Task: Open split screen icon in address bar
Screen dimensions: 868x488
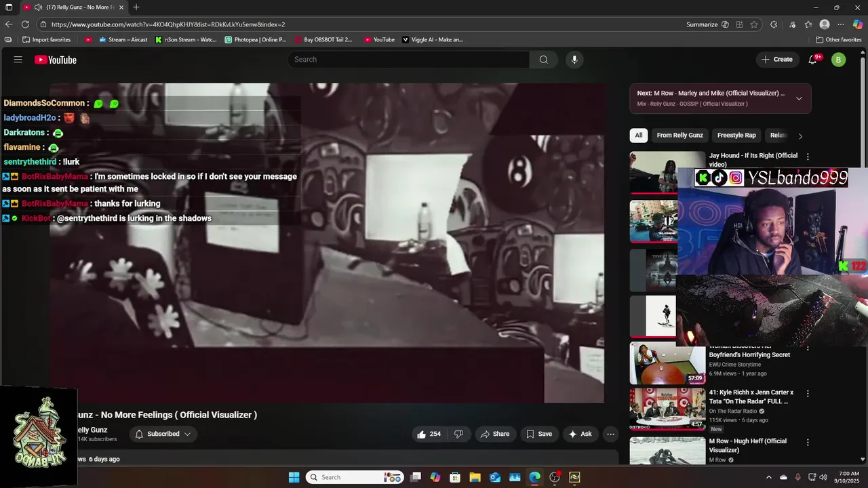Action: (740, 24)
